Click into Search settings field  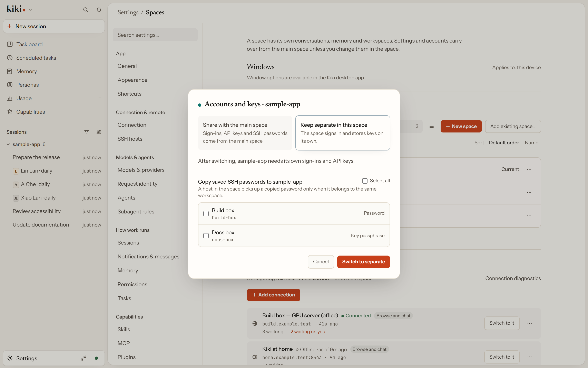click(155, 35)
